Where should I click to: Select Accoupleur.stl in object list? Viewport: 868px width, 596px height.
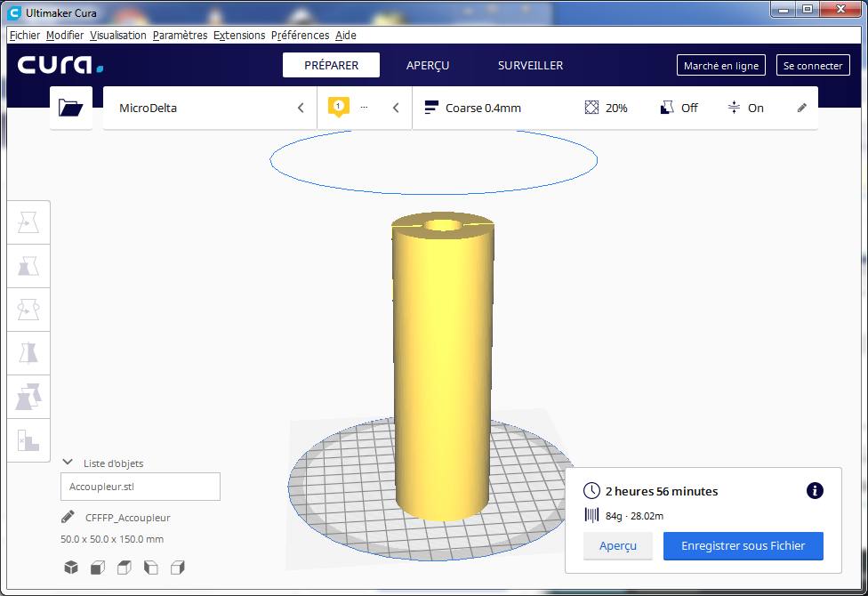140,487
